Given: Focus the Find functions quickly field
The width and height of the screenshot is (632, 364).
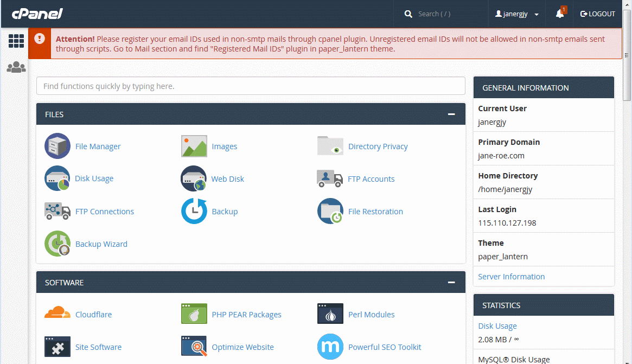Looking at the screenshot, I should click(251, 86).
